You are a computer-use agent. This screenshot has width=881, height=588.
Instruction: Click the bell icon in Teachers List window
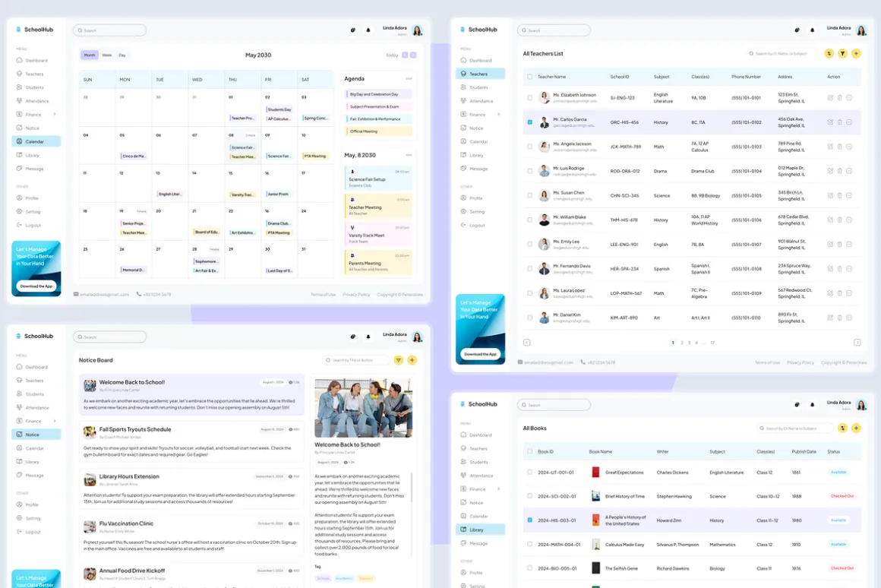pos(812,30)
